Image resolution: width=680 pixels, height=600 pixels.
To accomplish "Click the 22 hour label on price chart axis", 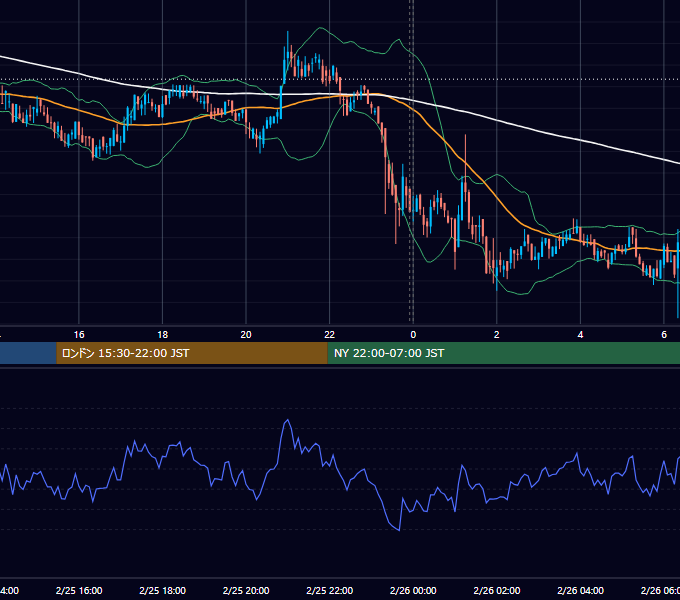I will click(330, 335).
